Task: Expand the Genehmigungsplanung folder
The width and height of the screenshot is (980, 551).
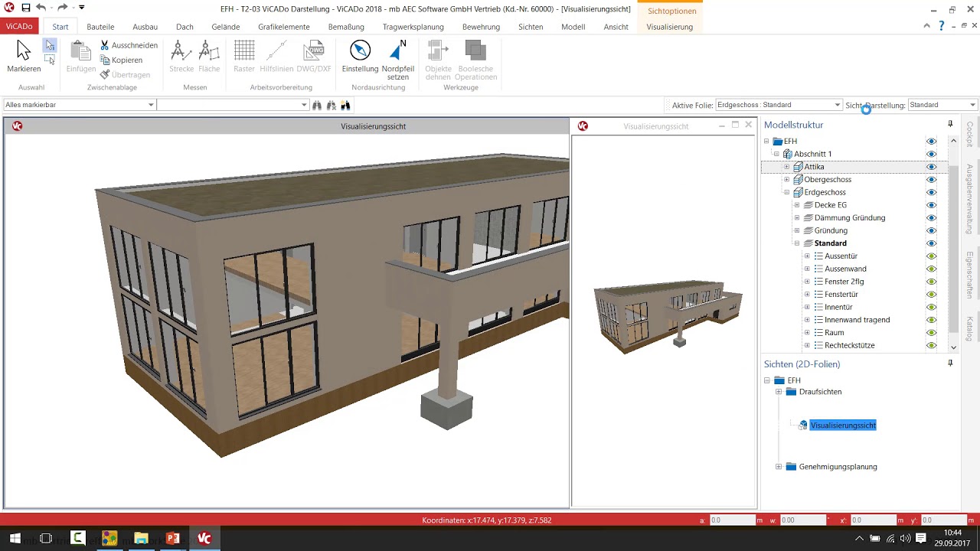Action: click(779, 467)
